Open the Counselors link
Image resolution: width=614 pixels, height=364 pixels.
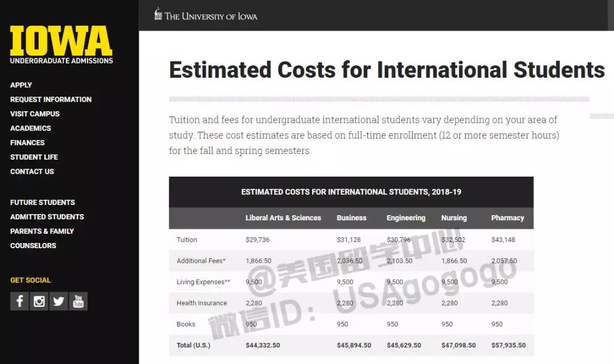click(34, 246)
